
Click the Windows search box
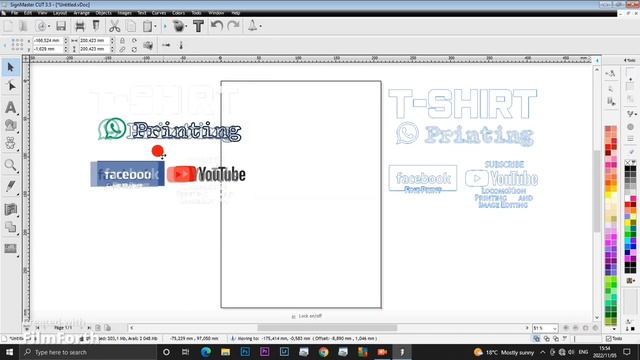tap(89, 352)
